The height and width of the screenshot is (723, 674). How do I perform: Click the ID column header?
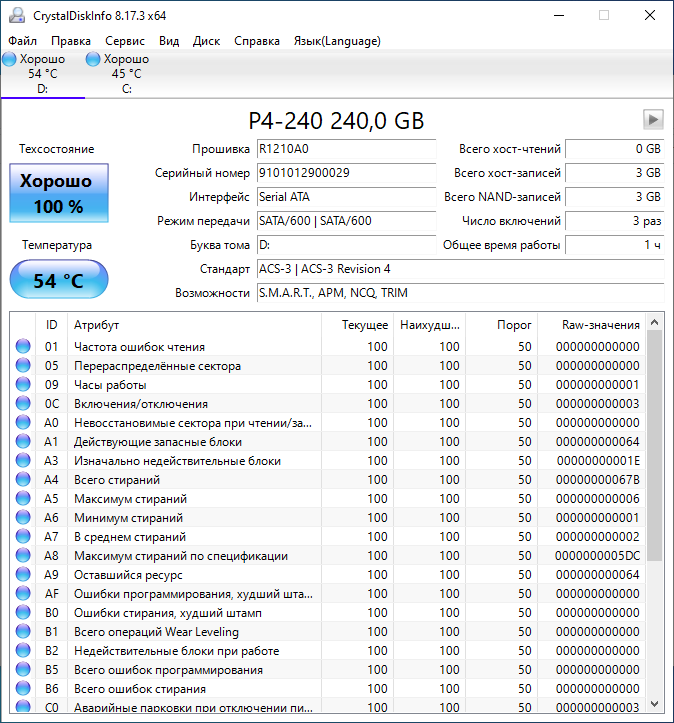click(x=52, y=325)
